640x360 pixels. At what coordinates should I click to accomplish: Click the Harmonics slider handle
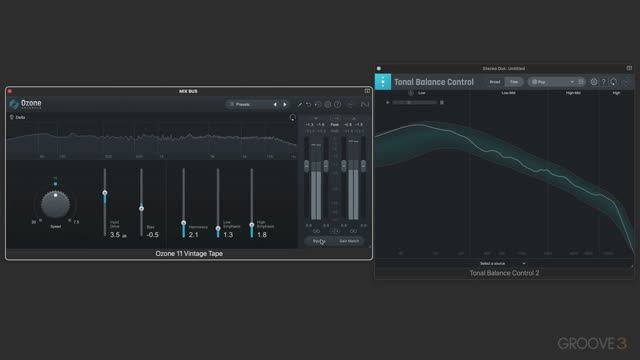184,223
